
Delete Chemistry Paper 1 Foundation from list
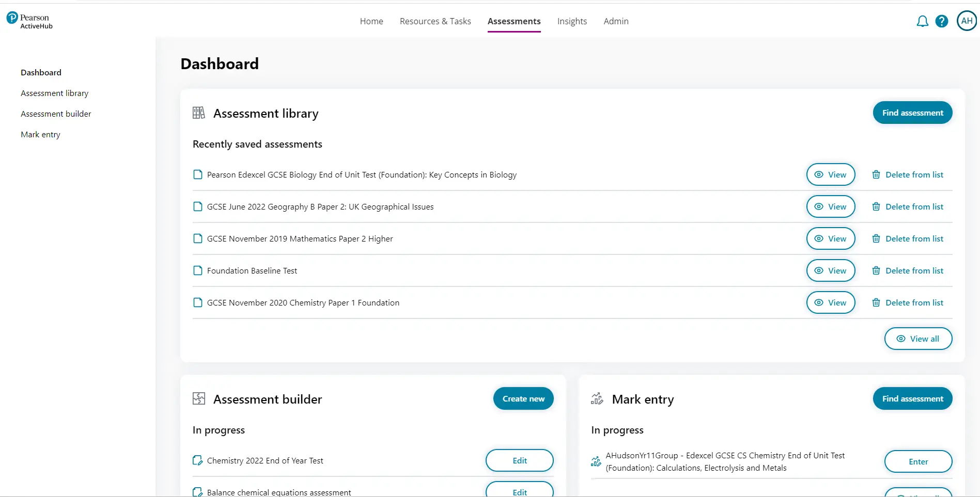(x=908, y=302)
